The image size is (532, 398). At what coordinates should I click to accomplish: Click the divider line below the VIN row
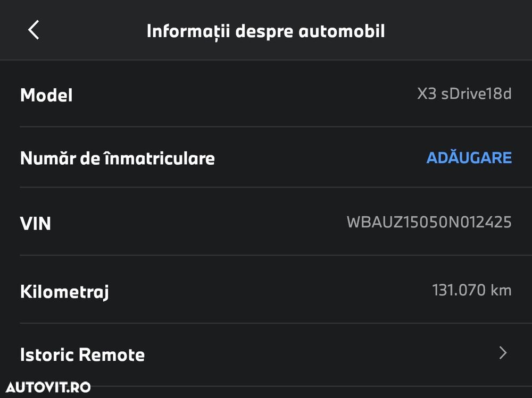[x=266, y=255]
